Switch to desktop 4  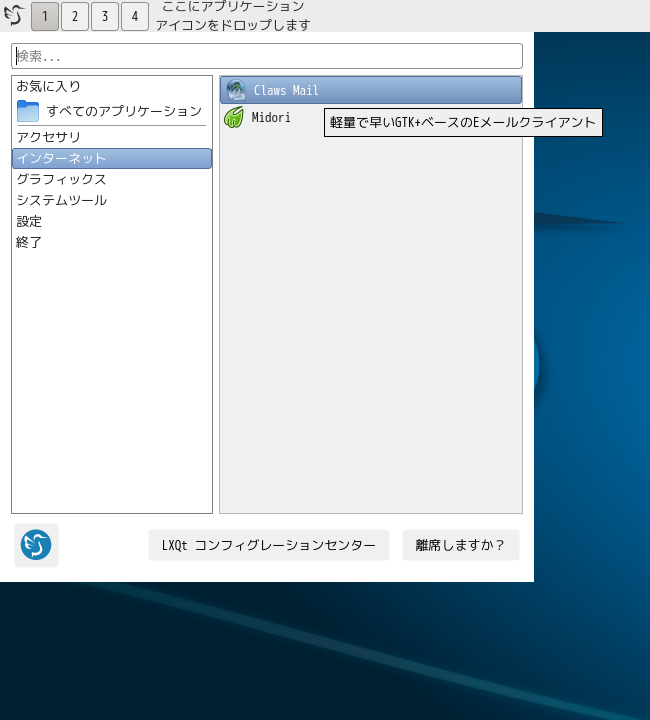tap(134, 17)
